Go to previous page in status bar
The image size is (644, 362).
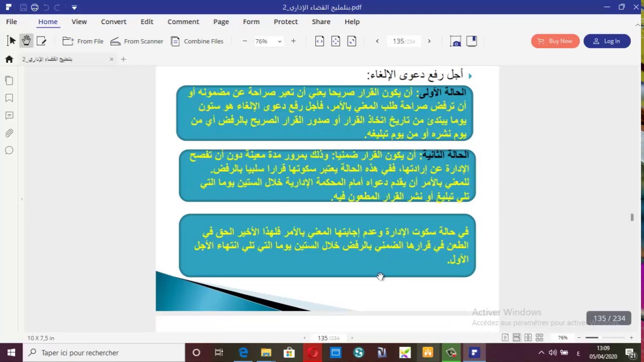(x=304, y=338)
